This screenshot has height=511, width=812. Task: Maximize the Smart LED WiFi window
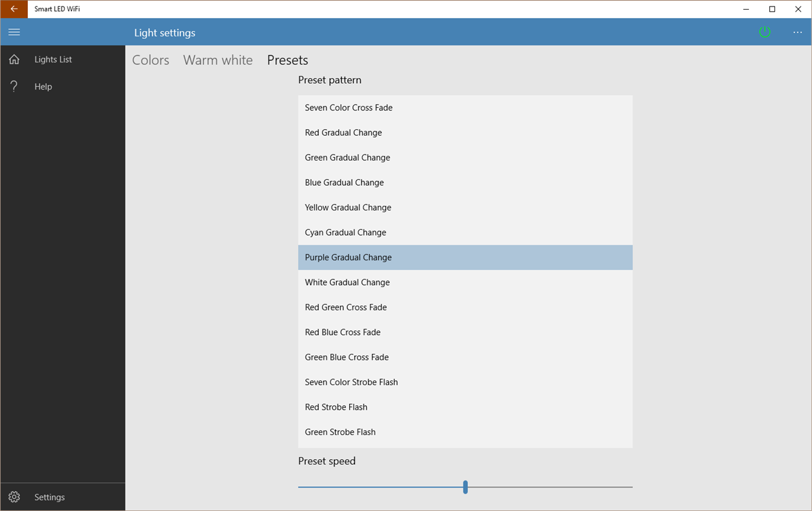pyautogui.click(x=772, y=9)
